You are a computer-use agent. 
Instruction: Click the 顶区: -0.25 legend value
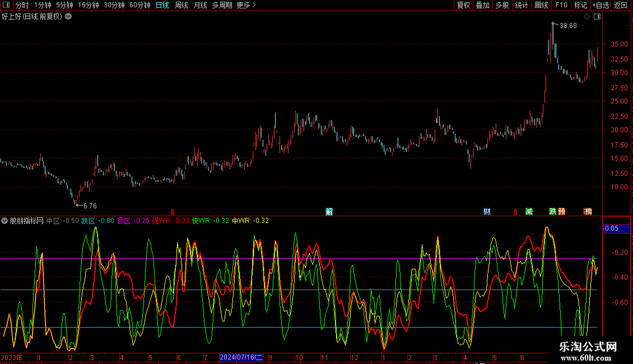point(133,221)
